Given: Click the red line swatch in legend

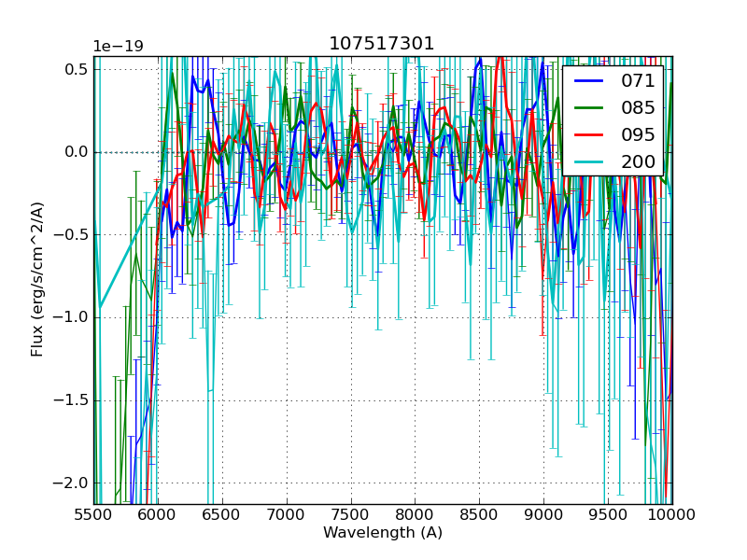Looking at the screenshot, I should pyautogui.click(x=588, y=134).
